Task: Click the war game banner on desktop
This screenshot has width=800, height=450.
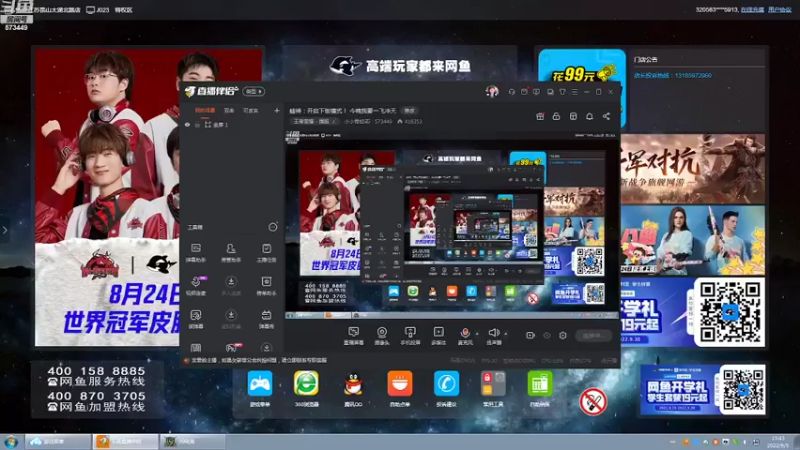Action: point(692,169)
